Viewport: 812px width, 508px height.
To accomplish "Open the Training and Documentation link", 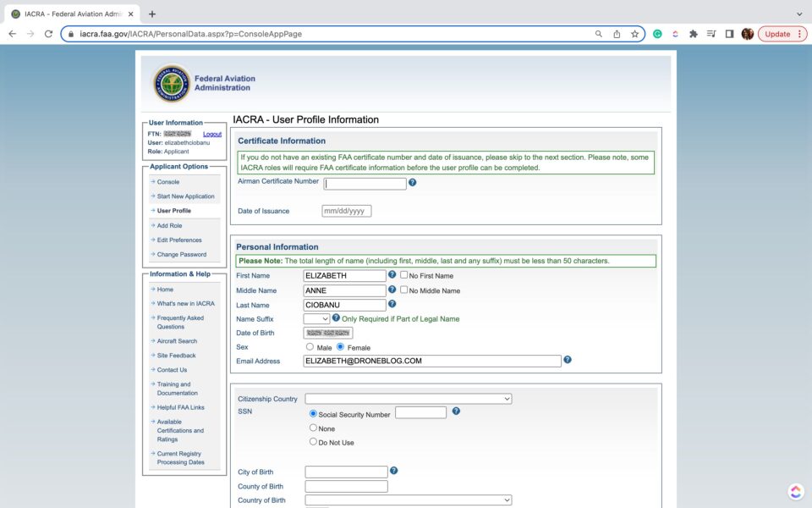I will pyautogui.click(x=177, y=389).
